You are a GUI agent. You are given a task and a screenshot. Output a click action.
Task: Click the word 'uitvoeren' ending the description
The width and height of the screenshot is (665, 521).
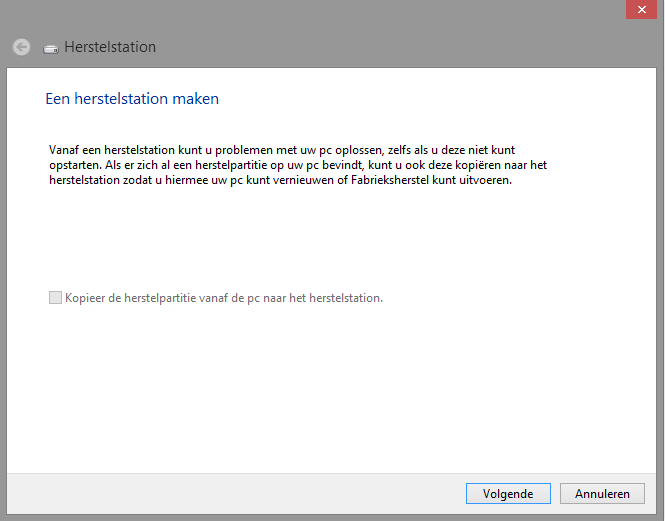tap(485, 181)
